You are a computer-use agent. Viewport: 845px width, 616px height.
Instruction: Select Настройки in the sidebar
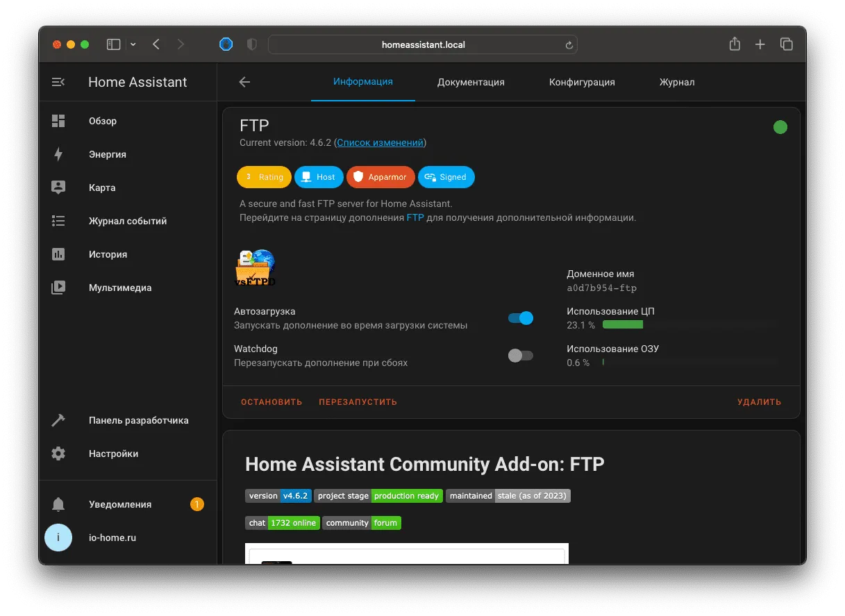click(x=128, y=453)
